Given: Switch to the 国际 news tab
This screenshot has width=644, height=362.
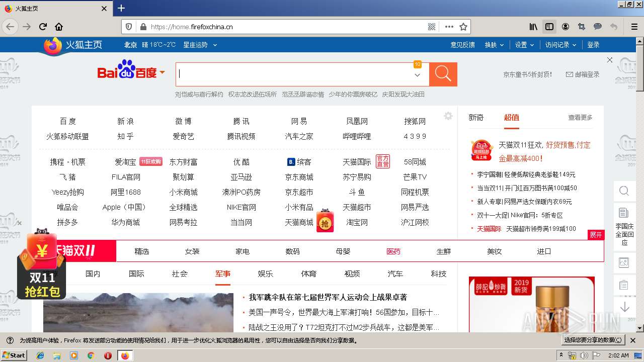Looking at the screenshot, I should 136,274.
